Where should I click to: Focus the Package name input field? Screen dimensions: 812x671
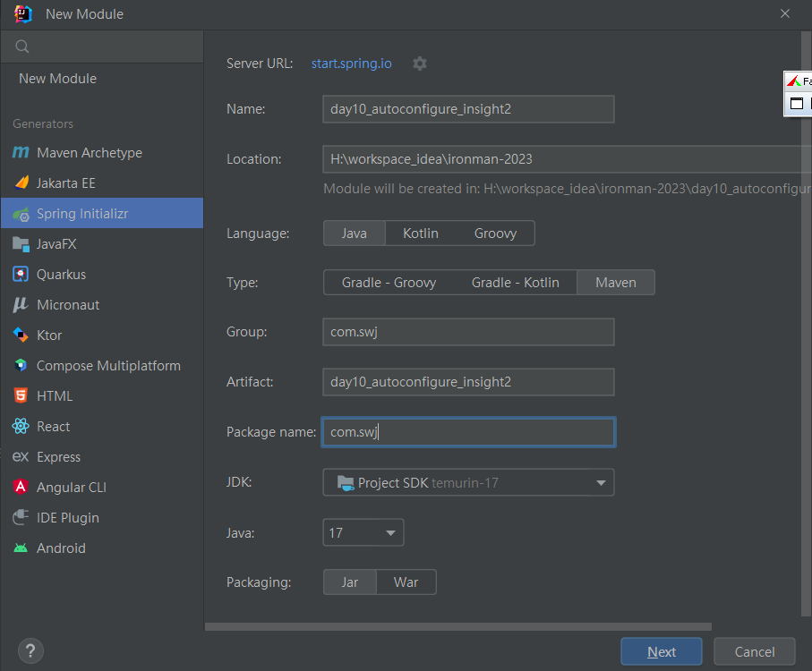(468, 432)
